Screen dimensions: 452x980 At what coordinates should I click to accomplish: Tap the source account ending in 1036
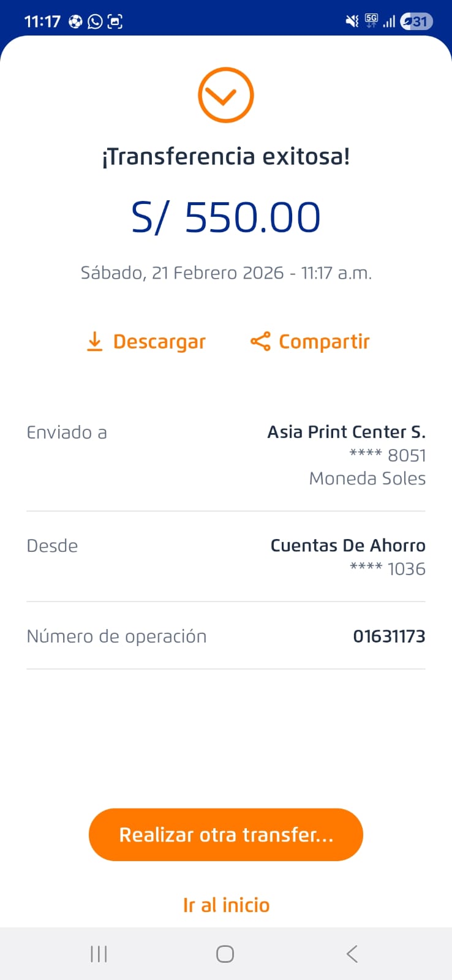[387, 568]
